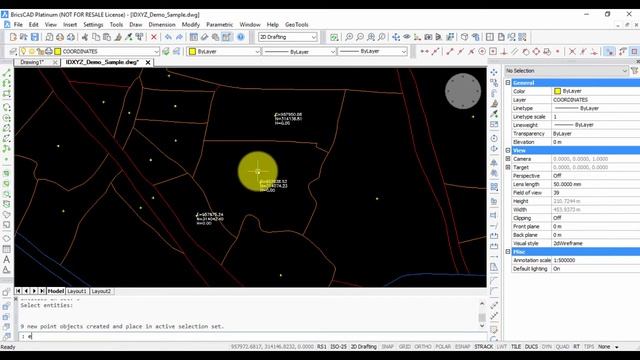Close the IDXYZ_Demo_Sample.dwg tab

click(148, 62)
